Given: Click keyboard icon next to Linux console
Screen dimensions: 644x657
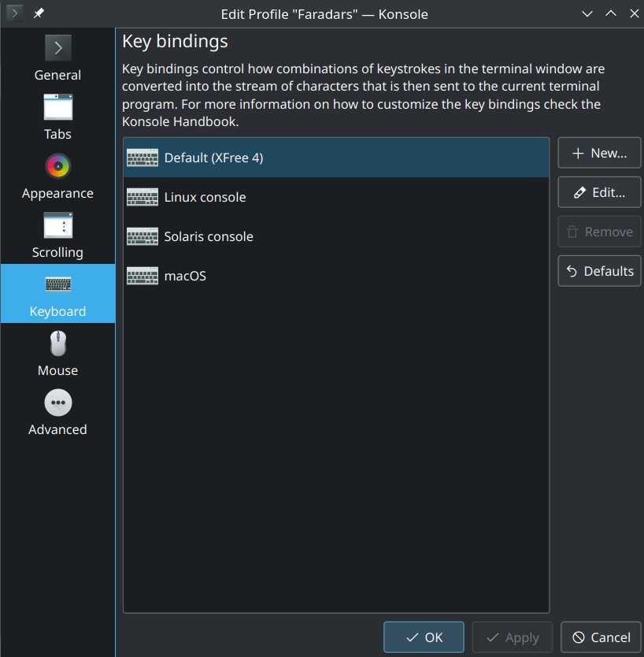Looking at the screenshot, I should coord(142,197).
